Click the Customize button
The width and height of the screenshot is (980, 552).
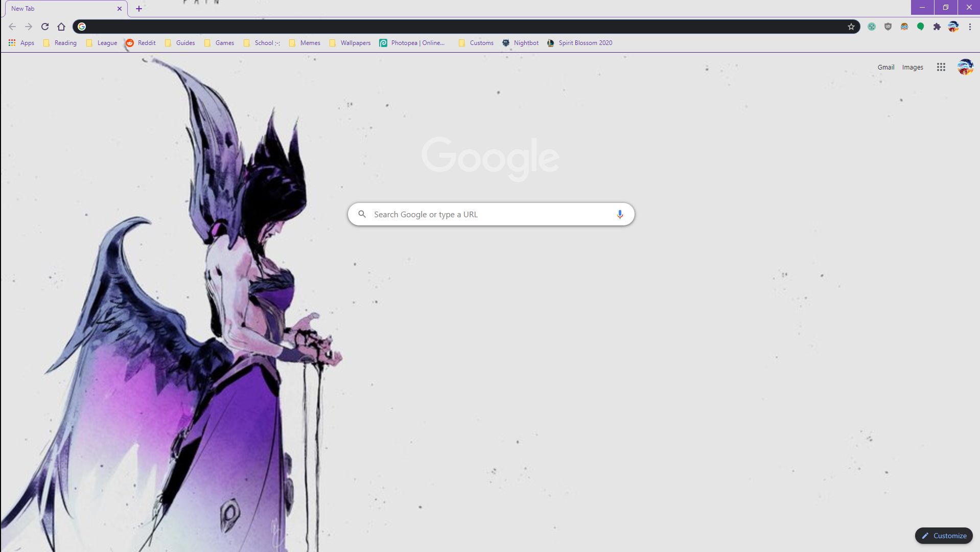point(943,536)
